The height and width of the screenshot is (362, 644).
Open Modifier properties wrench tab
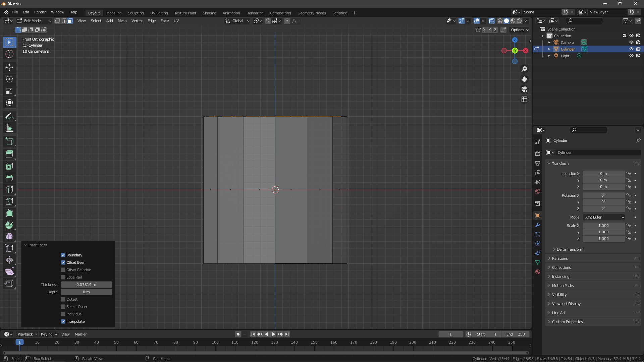[x=538, y=225]
